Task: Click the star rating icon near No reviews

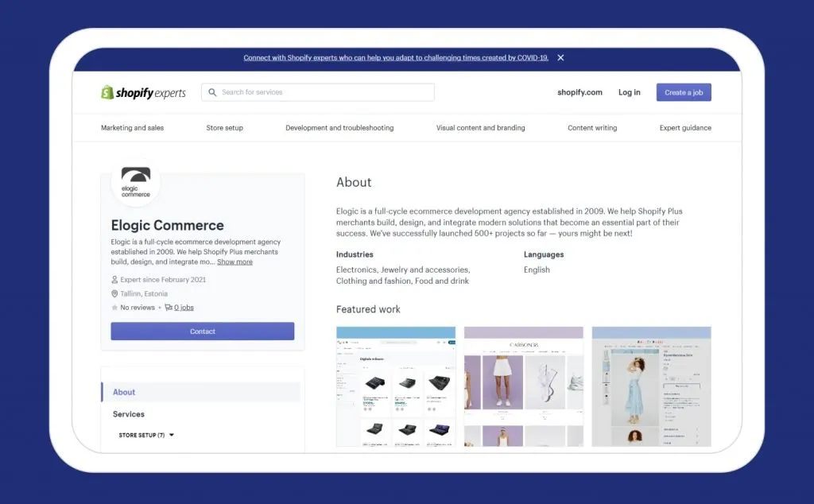Action: point(114,308)
